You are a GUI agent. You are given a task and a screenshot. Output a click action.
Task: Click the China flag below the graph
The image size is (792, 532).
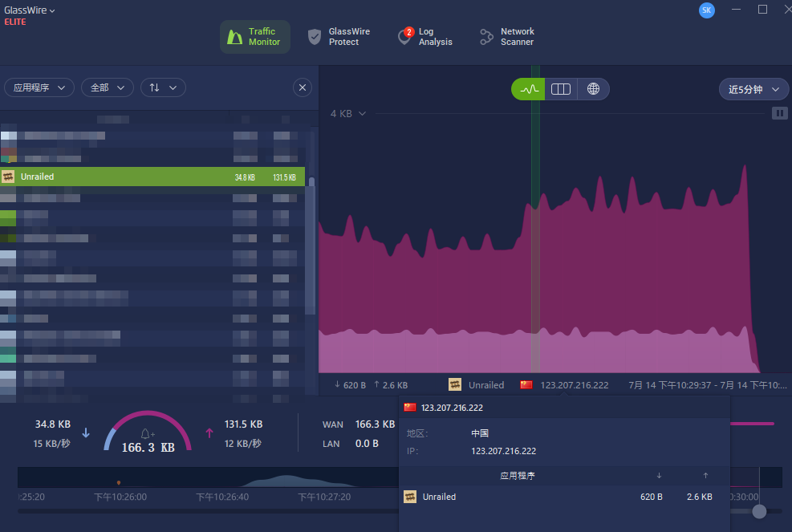click(x=526, y=385)
